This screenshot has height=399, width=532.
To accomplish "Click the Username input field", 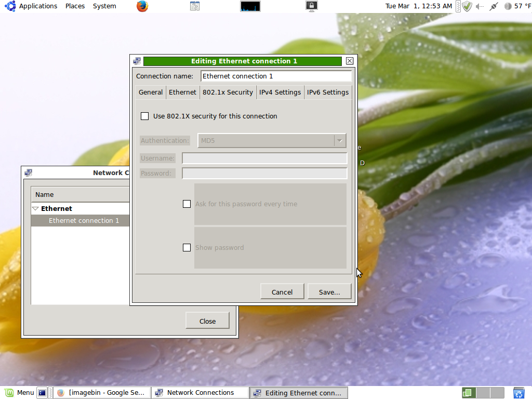I will [264, 158].
